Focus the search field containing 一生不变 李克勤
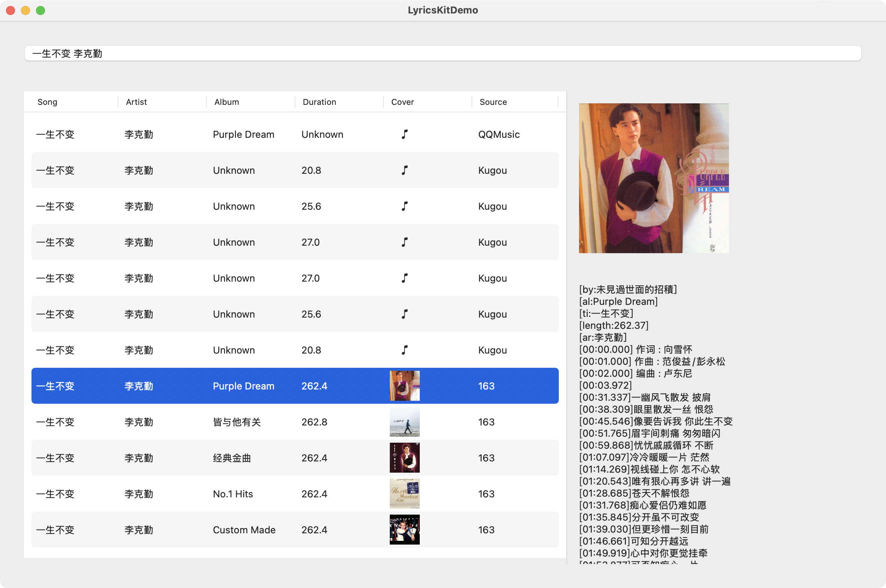The height and width of the screenshot is (588, 886). [x=443, y=54]
